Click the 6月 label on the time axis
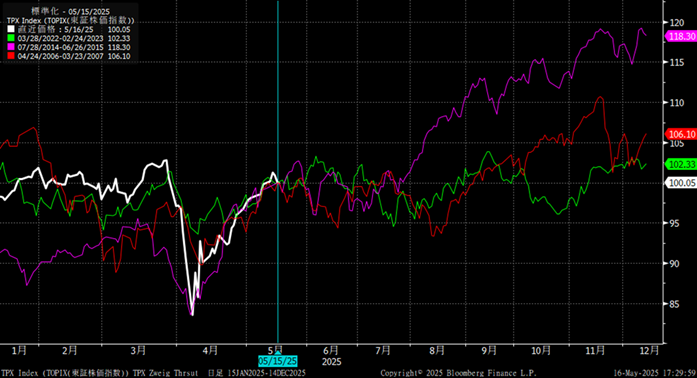 pyautogui.click(x=331, y=350)
